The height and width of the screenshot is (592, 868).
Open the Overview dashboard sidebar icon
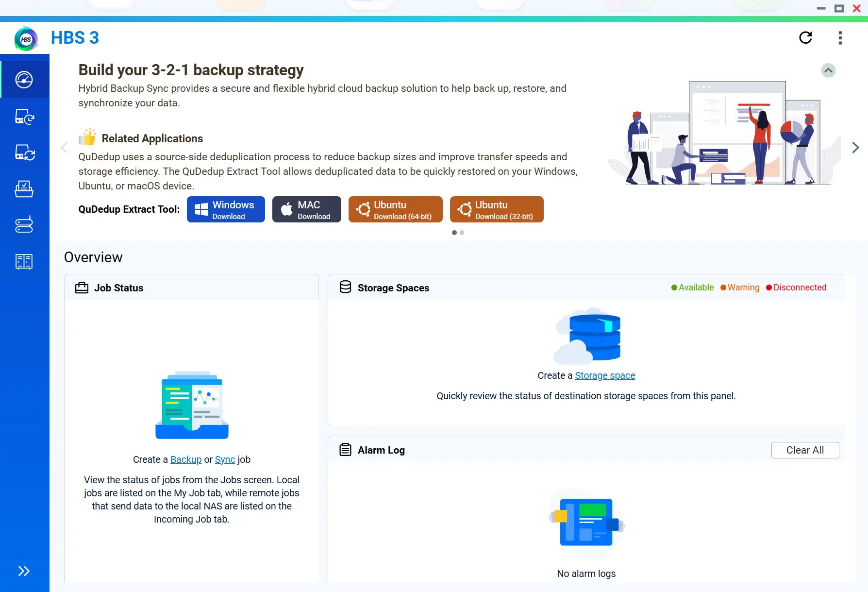click(24, 80)
